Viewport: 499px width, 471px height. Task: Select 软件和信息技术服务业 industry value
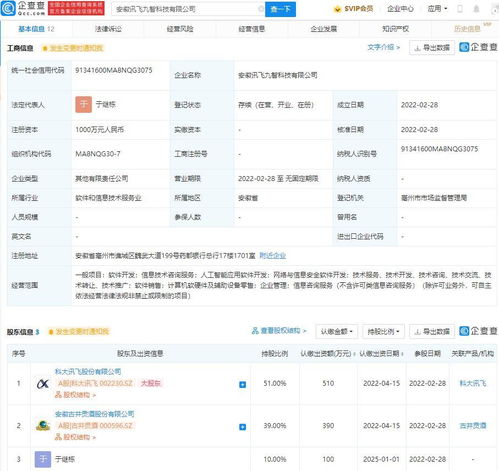point(108,198)
